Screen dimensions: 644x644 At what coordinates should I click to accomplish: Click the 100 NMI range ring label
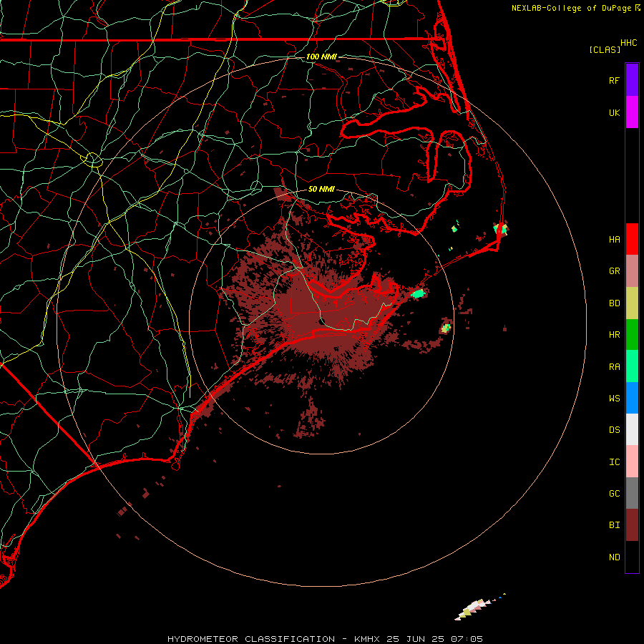coord(321,57)
